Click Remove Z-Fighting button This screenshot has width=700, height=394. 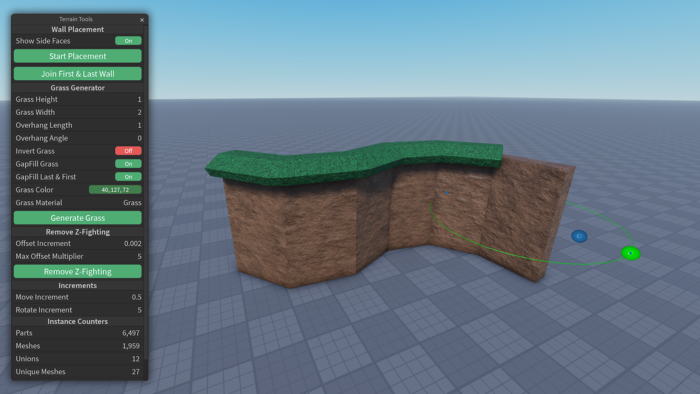point(78,271)
